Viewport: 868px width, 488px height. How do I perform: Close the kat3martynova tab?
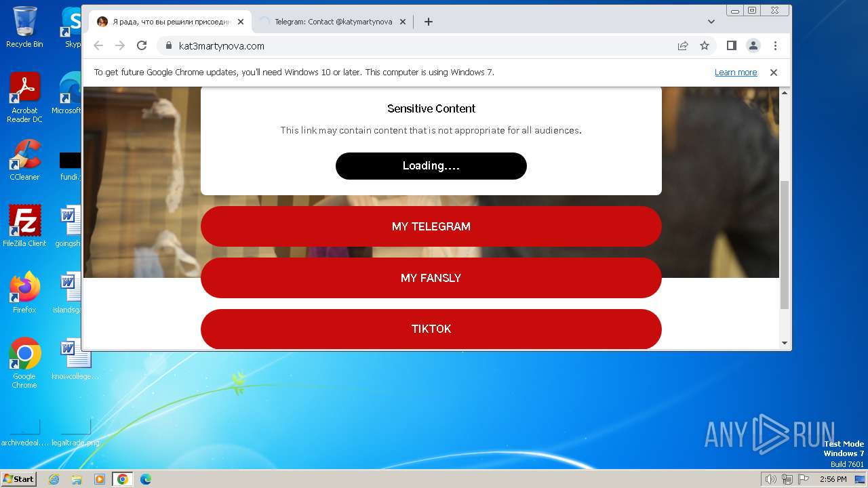(241, 22)
